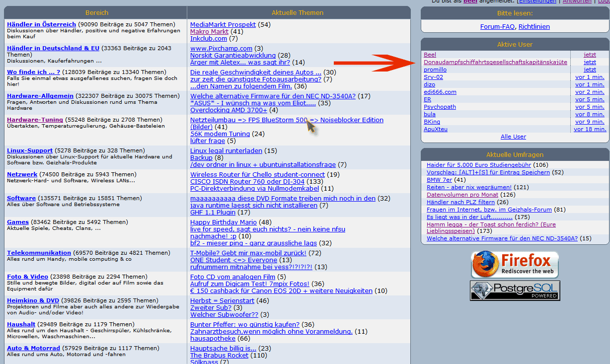
Task: Click vor 18 min. activity link
Action: (590, 129)
